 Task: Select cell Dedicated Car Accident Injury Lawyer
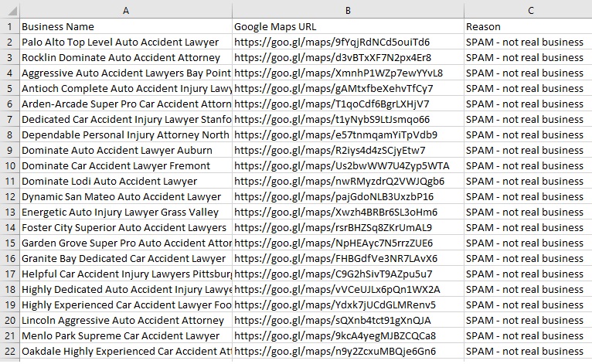pos(126,119)
